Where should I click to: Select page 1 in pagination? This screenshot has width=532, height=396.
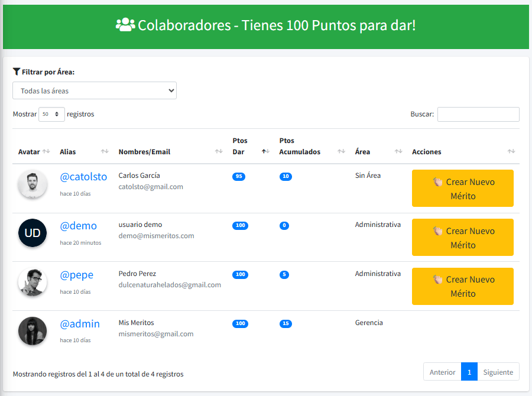(x=469, y=372)
